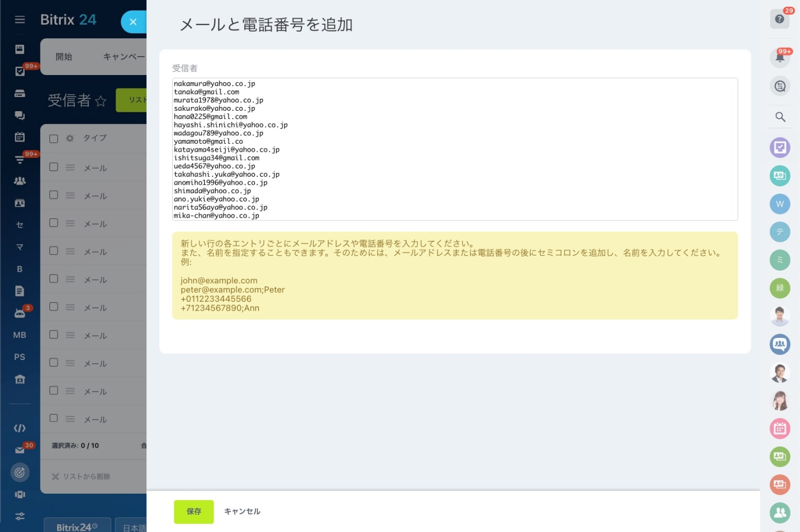The height and width of the screenshot is (532, 800).
Task: Switch to the 開始 tab
Action: coord(64,57)
